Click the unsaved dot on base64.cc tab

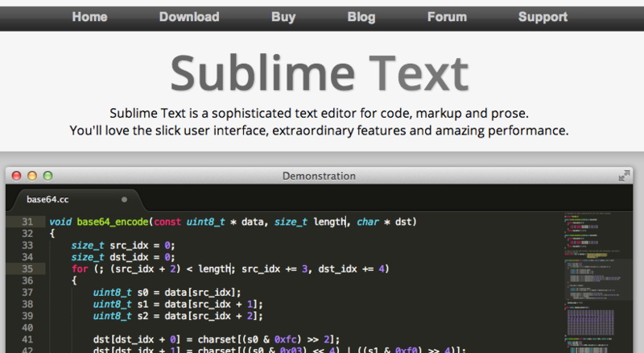[124, 200]
